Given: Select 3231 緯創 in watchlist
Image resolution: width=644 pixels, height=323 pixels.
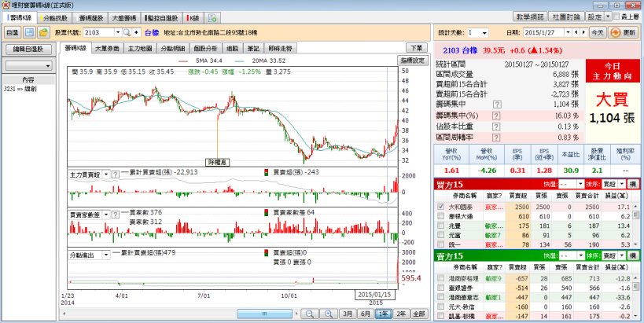Looking at the screenshot, I should (x=20, y=88).
